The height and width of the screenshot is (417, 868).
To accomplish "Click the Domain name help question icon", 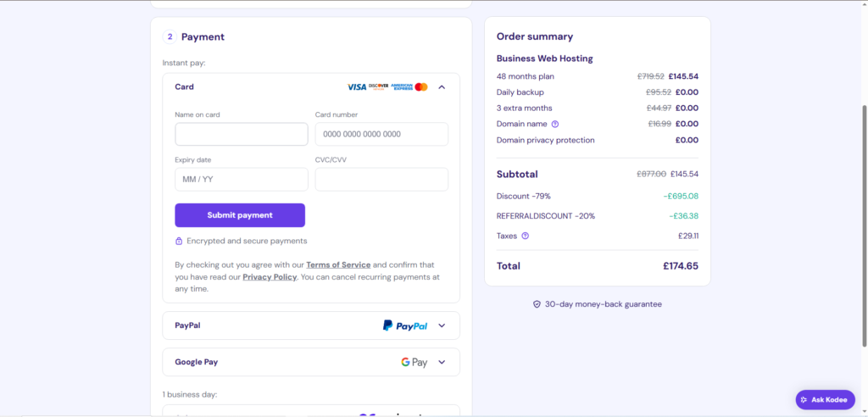I will click(x=555, y=124).
